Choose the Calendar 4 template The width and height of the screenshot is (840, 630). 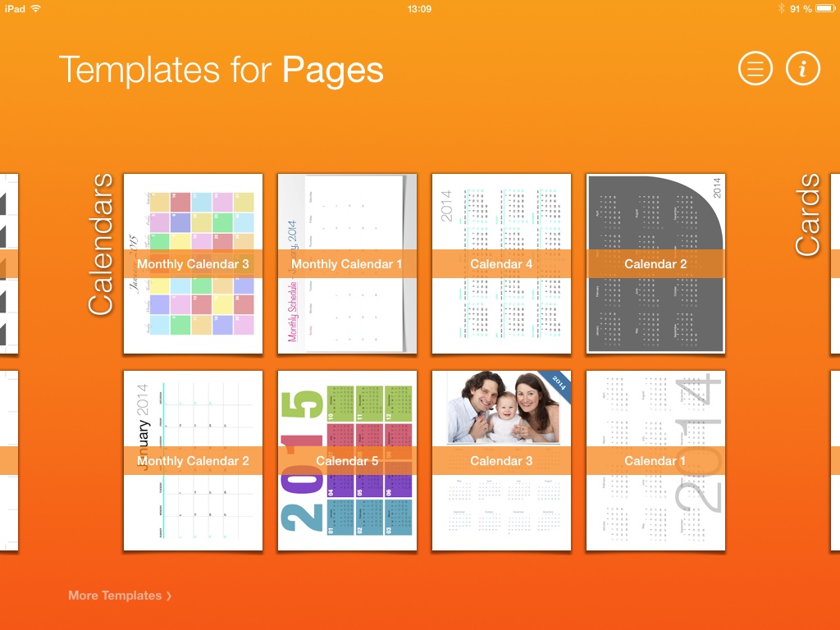(x=501, y=264)
